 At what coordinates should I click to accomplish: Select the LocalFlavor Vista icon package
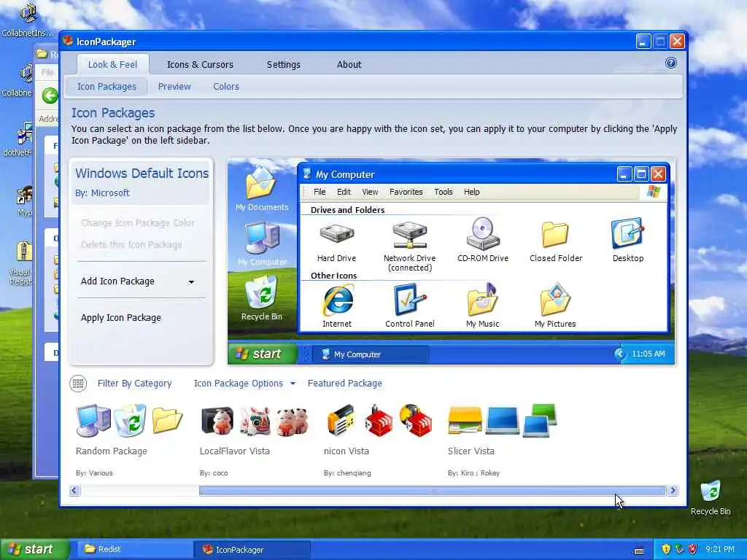pos(255,421)
